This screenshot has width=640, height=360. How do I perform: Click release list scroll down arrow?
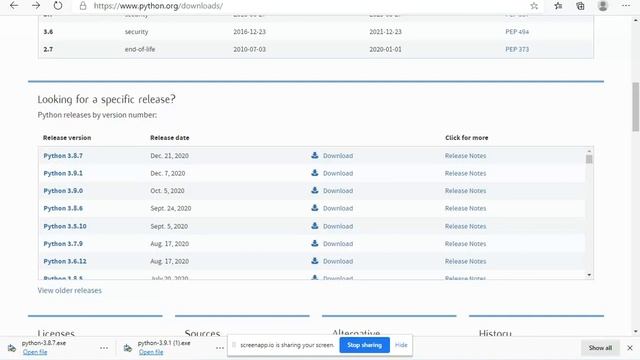tap(589, 275)
